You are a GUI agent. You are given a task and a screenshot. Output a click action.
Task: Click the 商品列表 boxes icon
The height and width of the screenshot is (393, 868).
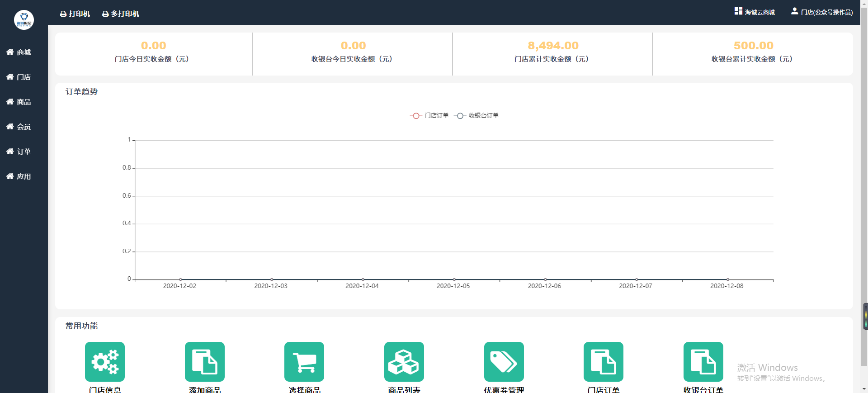[x=404, y=362]
